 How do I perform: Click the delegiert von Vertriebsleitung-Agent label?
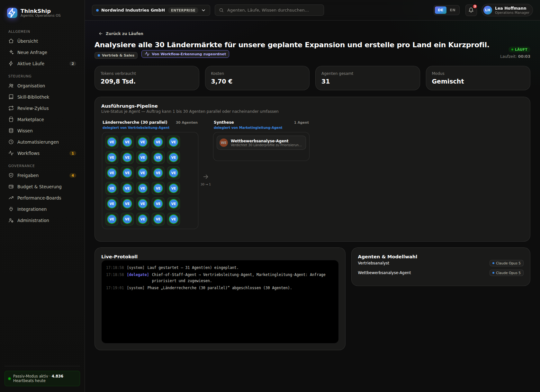(x=136, y=128)
